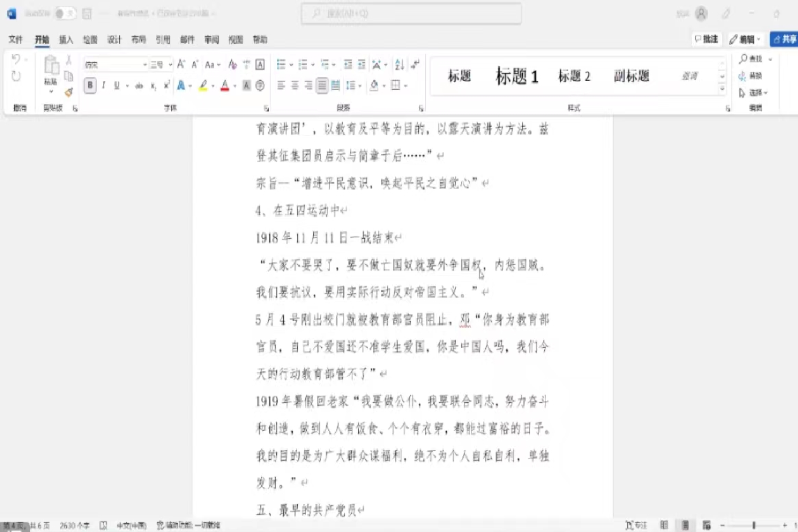Apply the 标题 1 heading style
The image size is (798, 532).
(x=517, y=77)
